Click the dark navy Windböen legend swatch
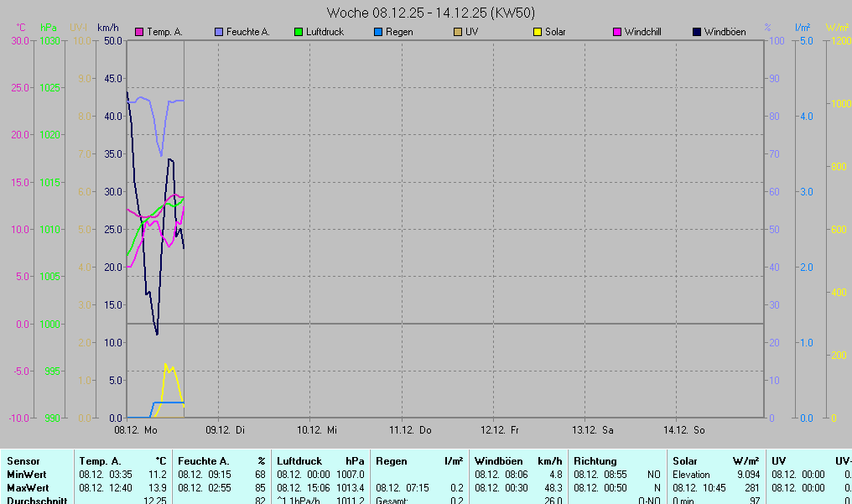This screenshot has height=504, width=852. (697, 32)
